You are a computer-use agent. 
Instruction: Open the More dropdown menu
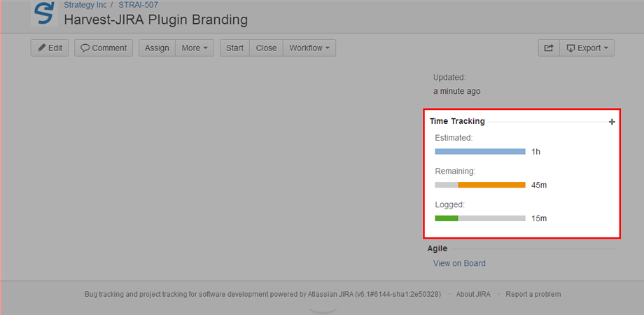click(x=195, y=48)
